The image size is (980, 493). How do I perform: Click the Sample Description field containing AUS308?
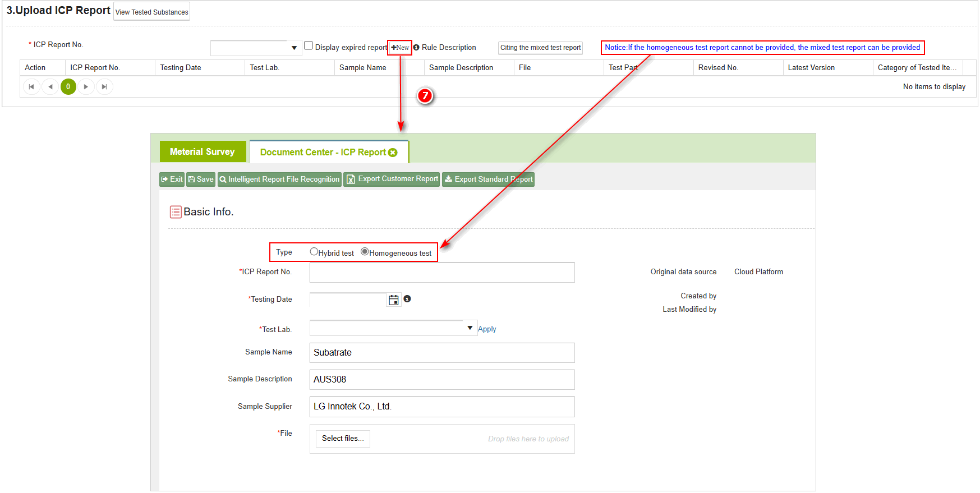click(442, 380)
